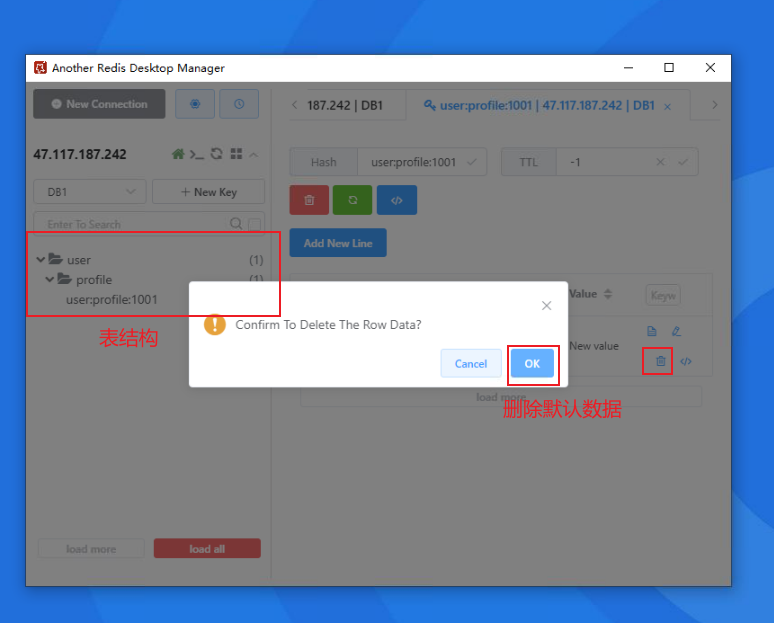The image size is (774, 623).
Task: Copy the row with document icon
Action: [652, 331]
